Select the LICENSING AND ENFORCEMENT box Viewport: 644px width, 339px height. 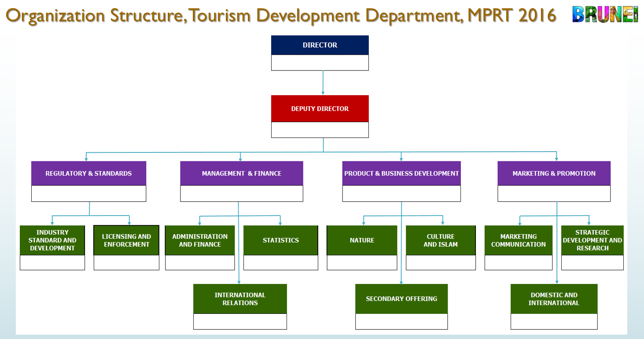(126, 240)
